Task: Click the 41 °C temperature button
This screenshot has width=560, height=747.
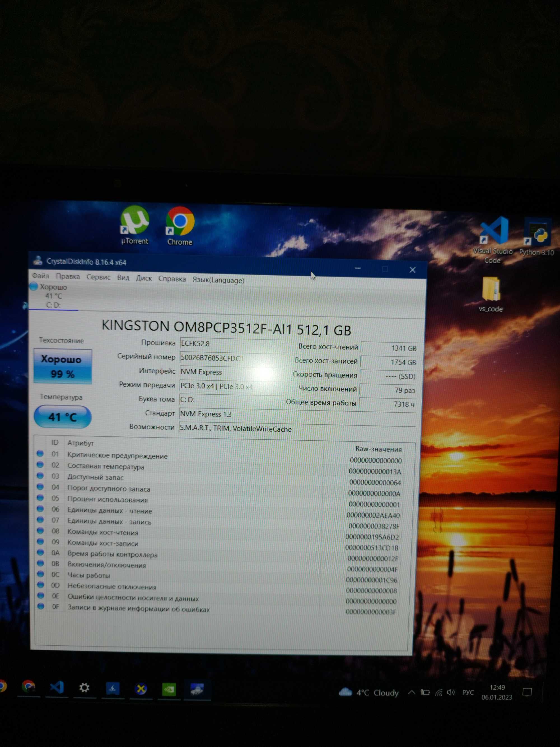Action: coord(63,417)
